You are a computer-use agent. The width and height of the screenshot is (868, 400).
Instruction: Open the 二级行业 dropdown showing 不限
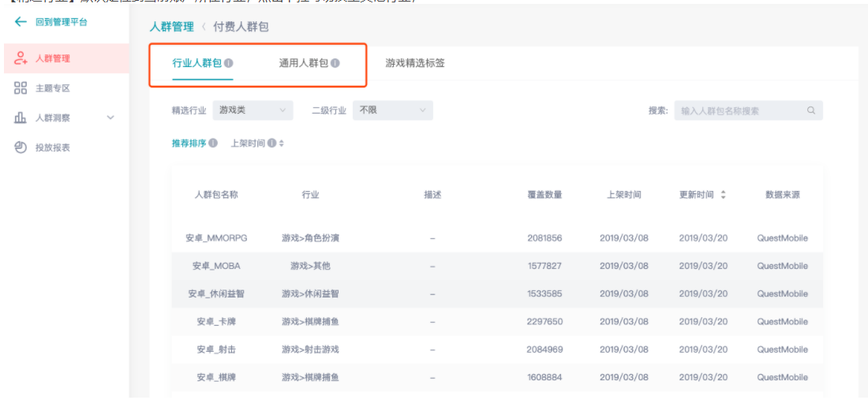point(392,110)
